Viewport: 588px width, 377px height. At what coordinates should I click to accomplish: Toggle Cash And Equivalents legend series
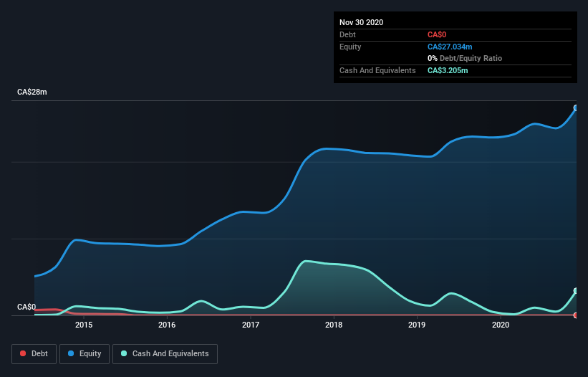[x=165, y=354]
